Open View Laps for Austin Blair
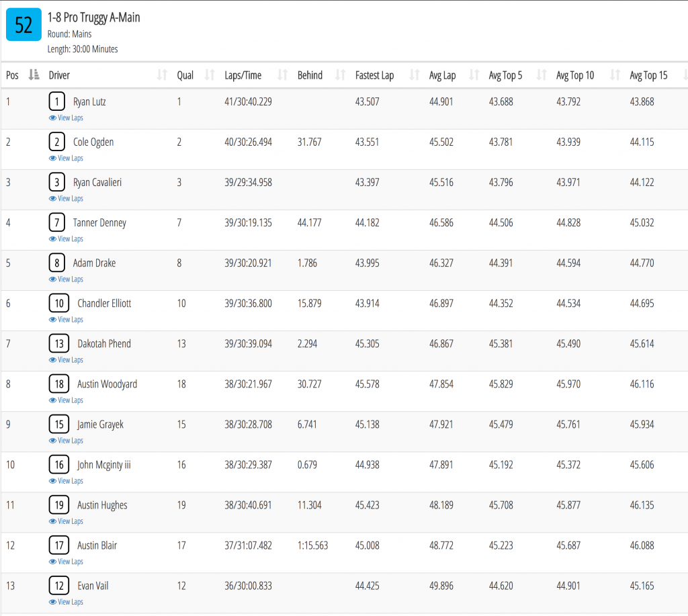The height and width of the screenshot is (616, 688). pos(66,562)
